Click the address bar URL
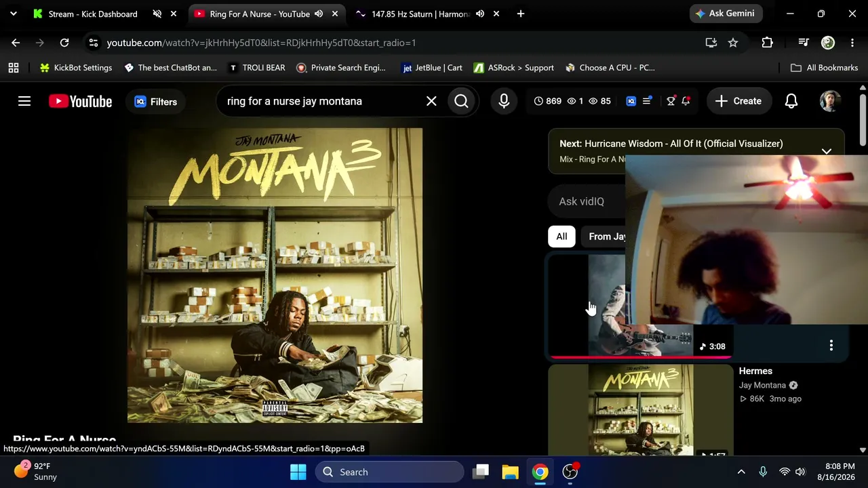Viewport: 868px width, 488px height. coord(261,43)
